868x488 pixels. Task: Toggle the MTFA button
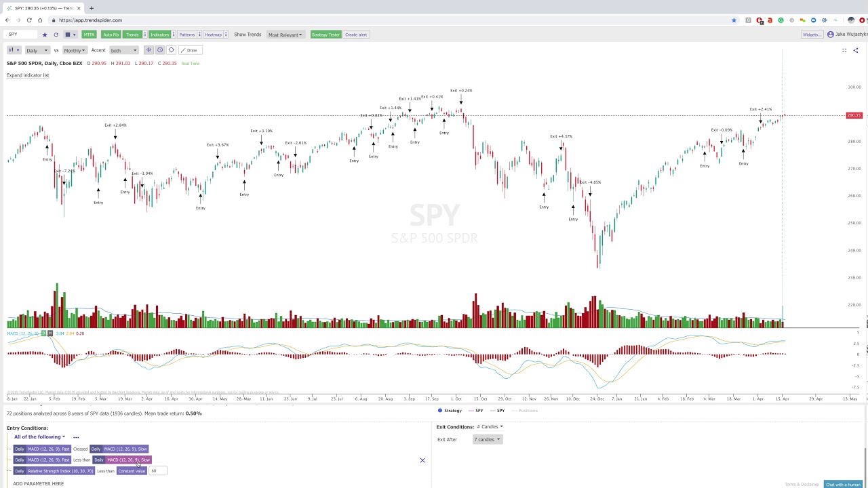[x=89, y=35]
